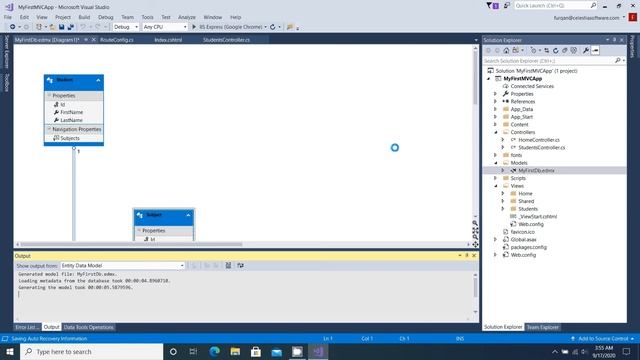Select the FirstName property in Student entity
The image size is (640, 360).
71,112
